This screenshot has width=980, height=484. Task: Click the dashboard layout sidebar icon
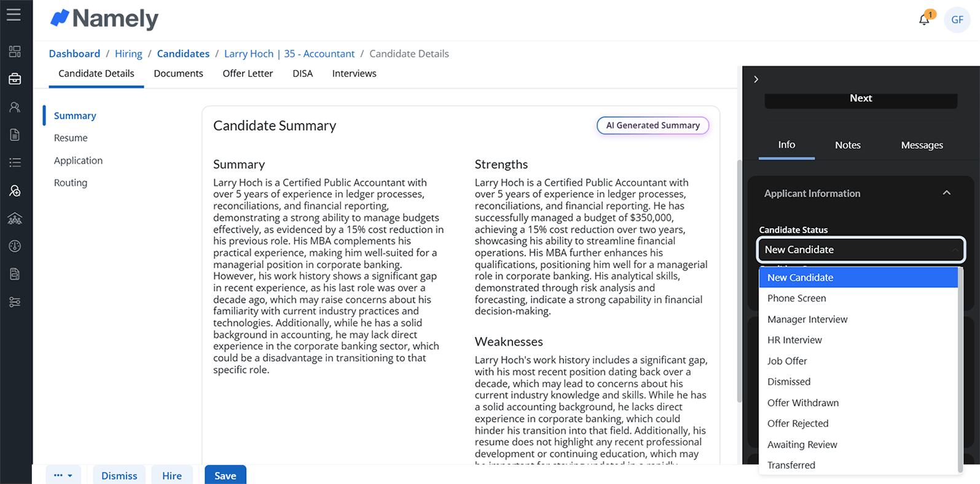15,52
